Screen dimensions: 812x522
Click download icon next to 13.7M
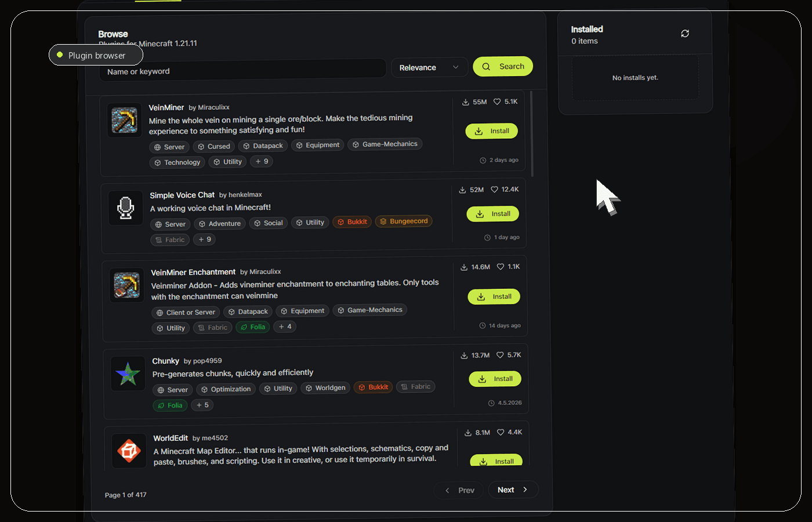464,356
